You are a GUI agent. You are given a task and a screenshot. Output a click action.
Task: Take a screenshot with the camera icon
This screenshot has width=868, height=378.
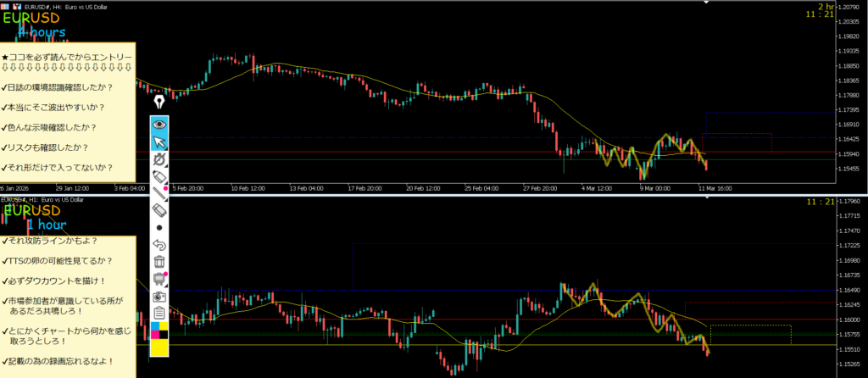(159, 297)
